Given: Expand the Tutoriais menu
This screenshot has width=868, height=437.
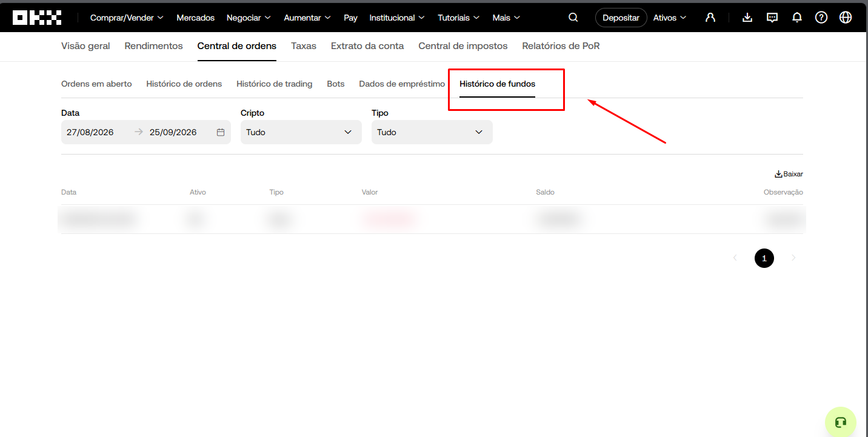Looking at the screenshot, I should (458, 18).
